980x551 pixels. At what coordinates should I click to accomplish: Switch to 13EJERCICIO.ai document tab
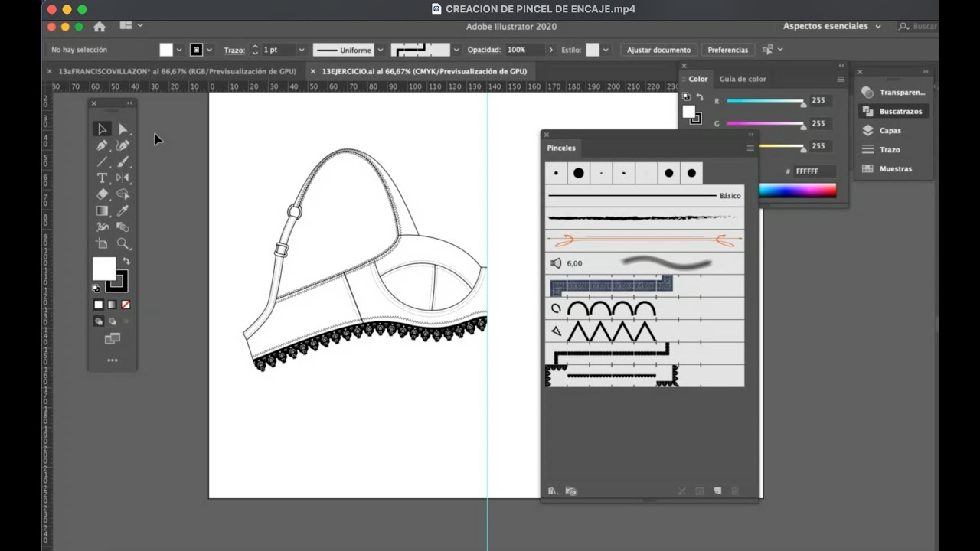point(424,71)
